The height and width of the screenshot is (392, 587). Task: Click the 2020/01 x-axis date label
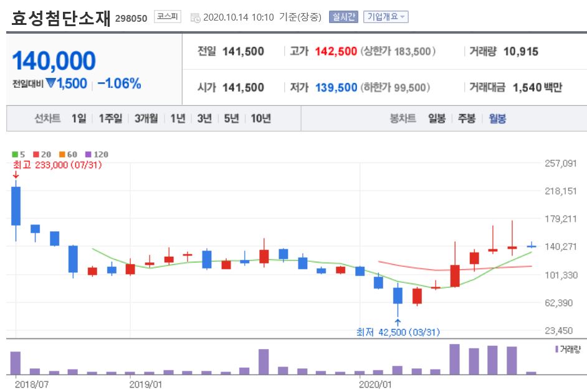[375, 385]
